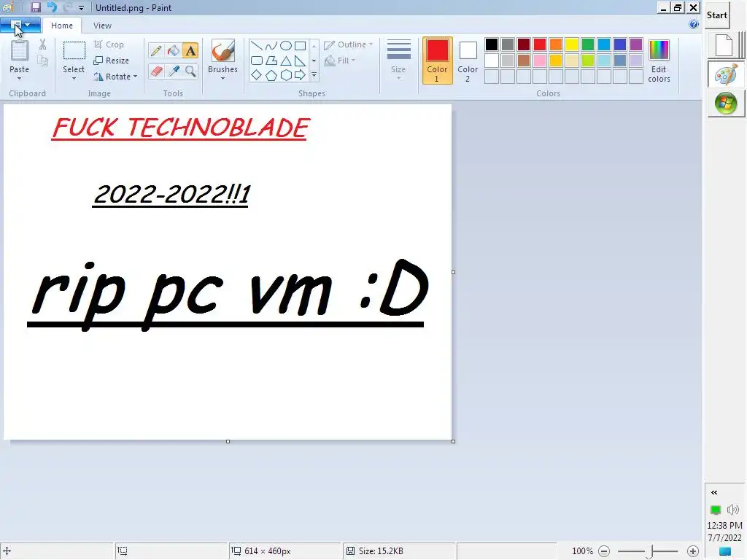Image resolution: width=747 pixels, height=560 pixels.
Task: Open the Size line-thickness dropdown
Action: click(x=399, y=60)
